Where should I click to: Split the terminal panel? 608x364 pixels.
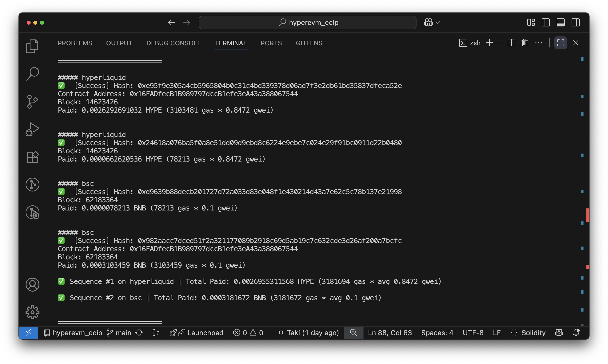(511, 43)
